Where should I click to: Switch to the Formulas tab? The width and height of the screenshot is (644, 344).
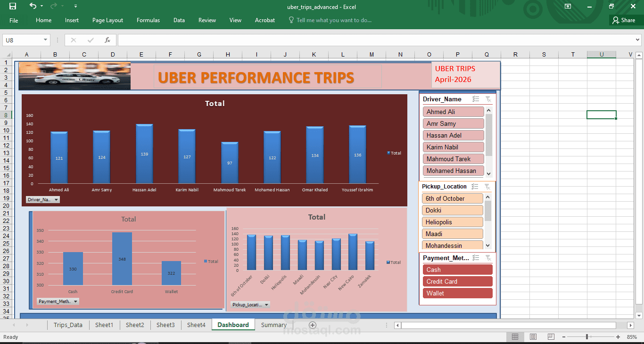tap(148, 20)
